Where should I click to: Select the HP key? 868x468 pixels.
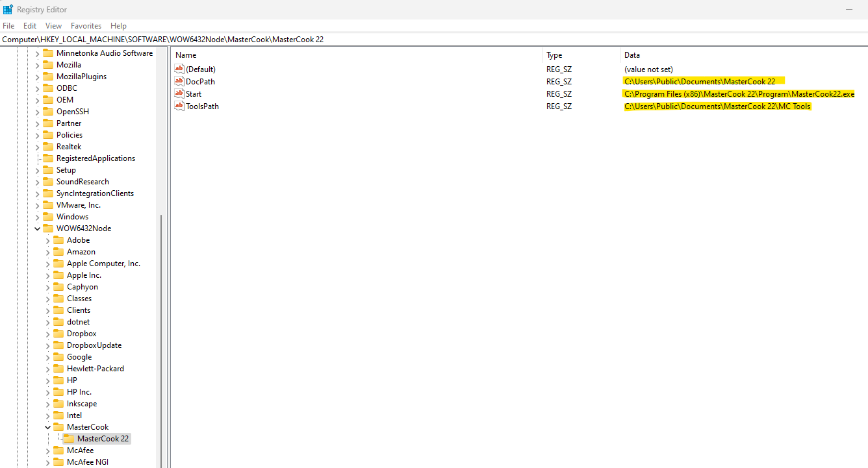72,380
